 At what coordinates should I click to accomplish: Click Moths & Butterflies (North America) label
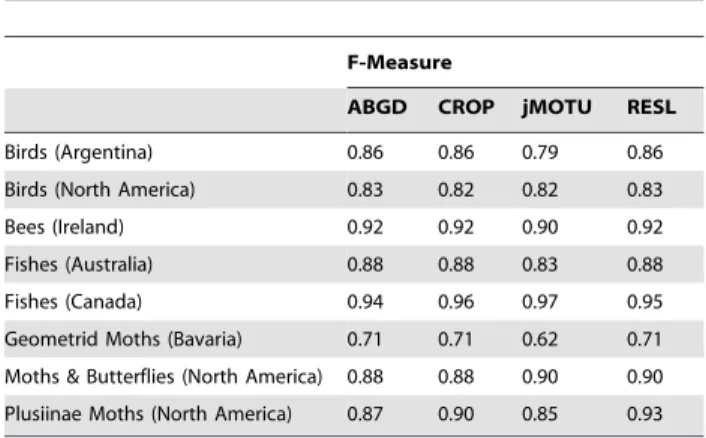click(x=164, y=376)
